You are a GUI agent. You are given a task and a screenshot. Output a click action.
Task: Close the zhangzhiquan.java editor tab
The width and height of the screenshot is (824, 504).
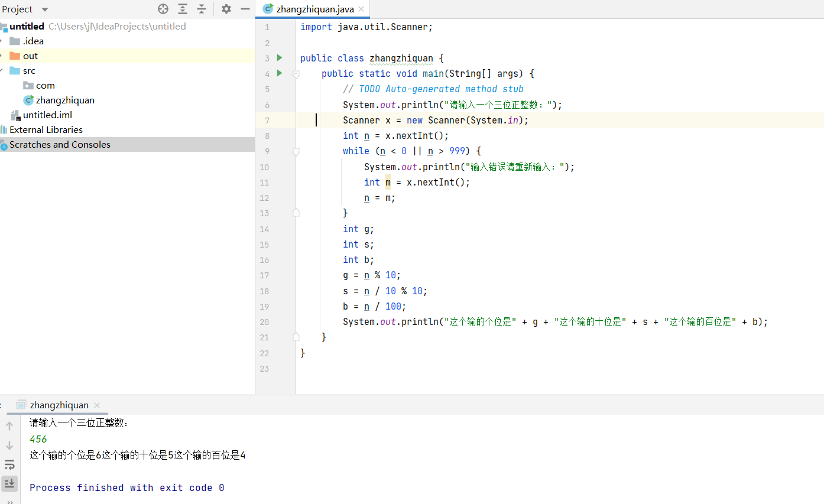point(361,9)
